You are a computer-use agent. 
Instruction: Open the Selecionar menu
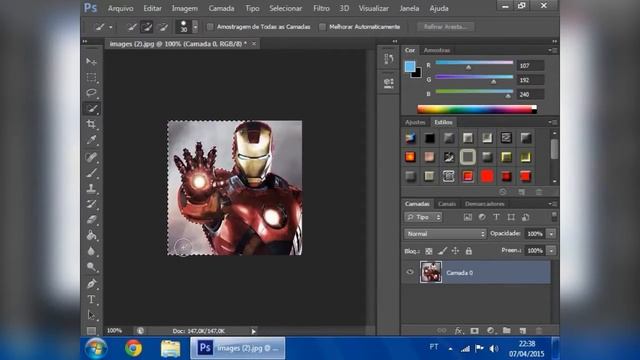(x=286, y=8)
